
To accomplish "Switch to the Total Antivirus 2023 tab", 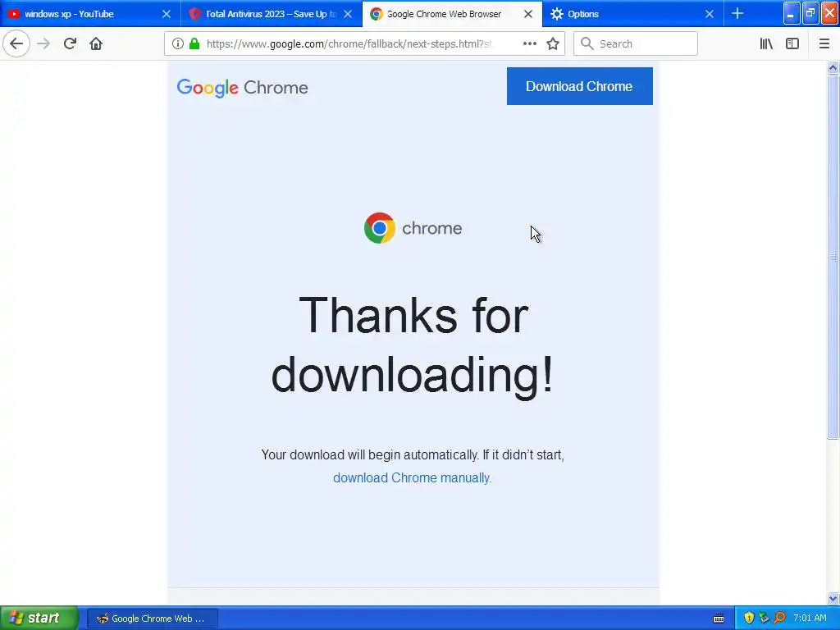I will click(x=267, y=14).
